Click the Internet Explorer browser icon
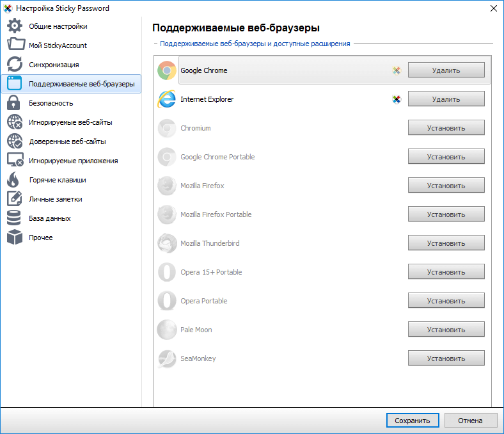 [167, 99]
